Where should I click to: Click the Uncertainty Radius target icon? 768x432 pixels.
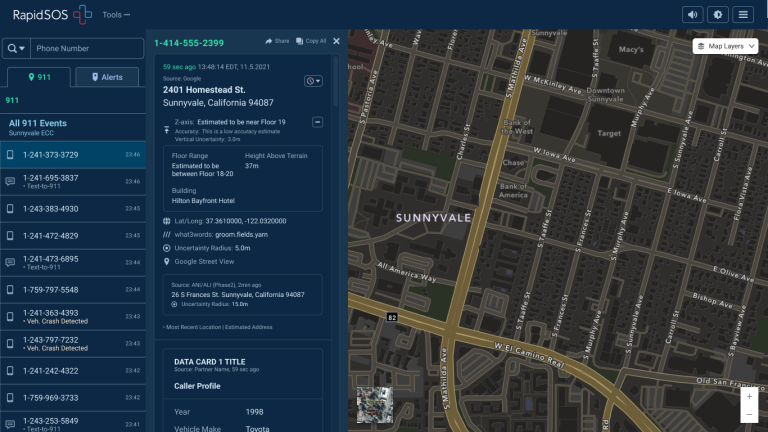167,248
